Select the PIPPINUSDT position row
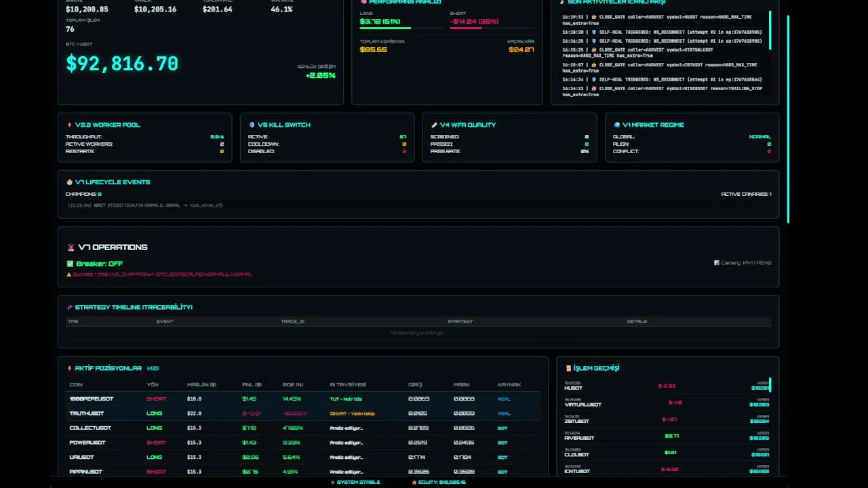 pos(303,472)
